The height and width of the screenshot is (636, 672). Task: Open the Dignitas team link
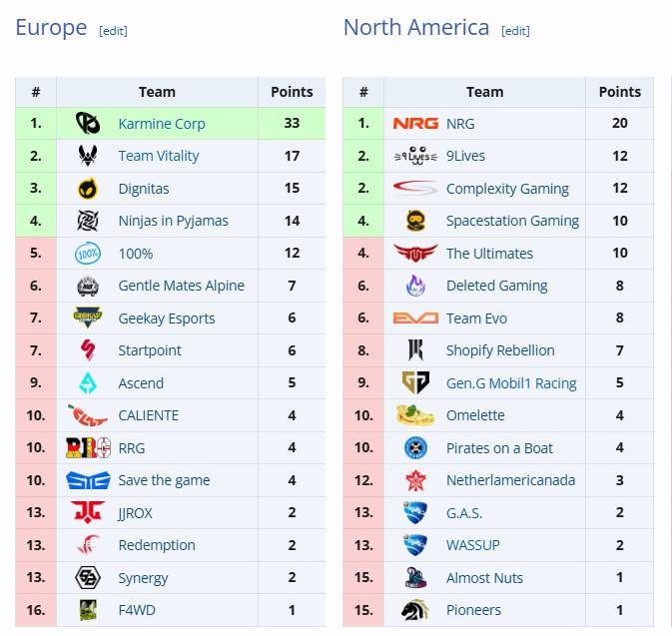coord(144,189)
